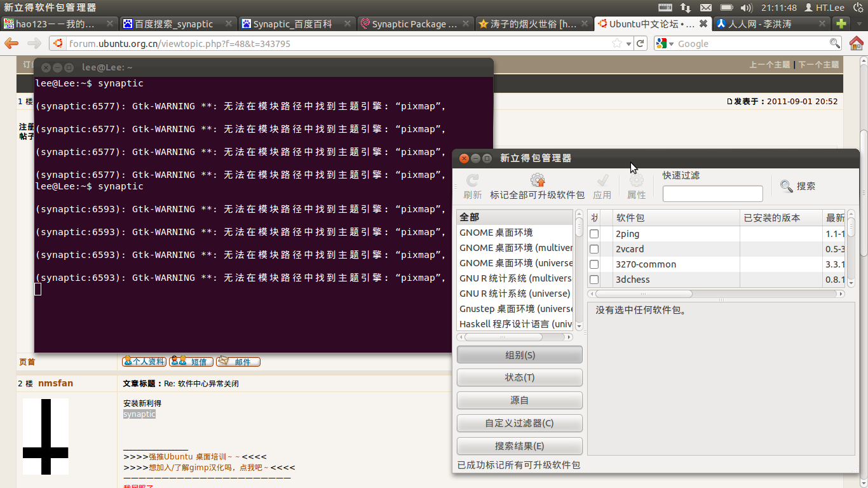Screen dimensions: 868x488
Task: Click the 21:11:48 clock in top panel
Action: coord(779,8)
